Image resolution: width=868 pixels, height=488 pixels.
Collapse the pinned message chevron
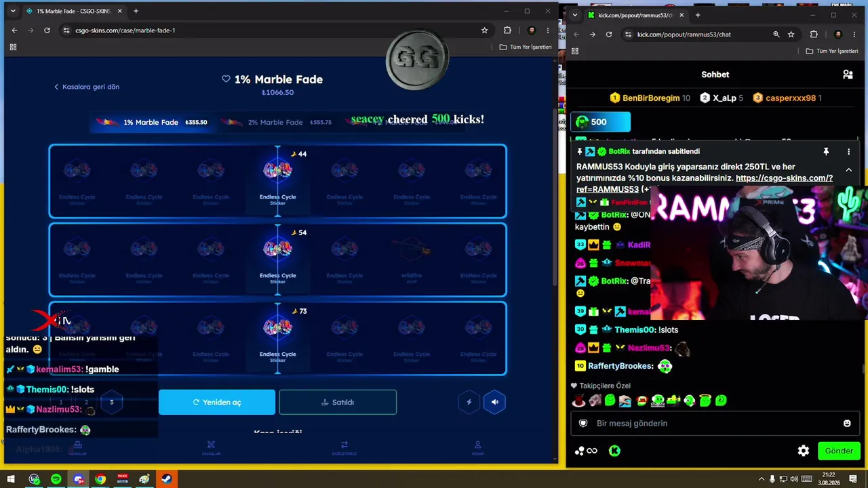tap(848, 170)
